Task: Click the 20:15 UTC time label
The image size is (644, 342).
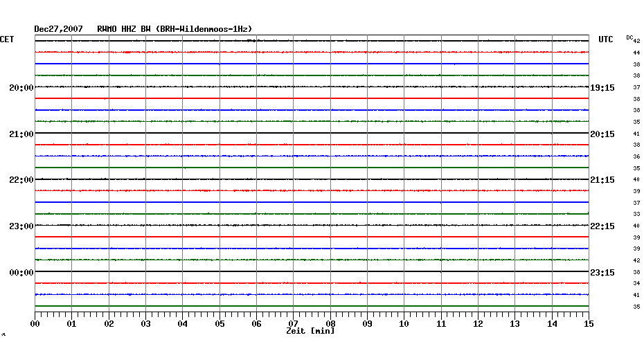Action: (x=602, y=134)
